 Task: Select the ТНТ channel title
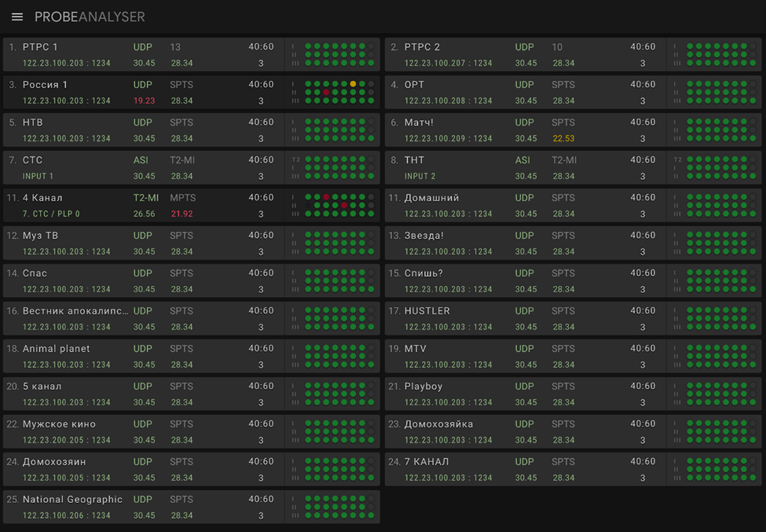point(414,160)
